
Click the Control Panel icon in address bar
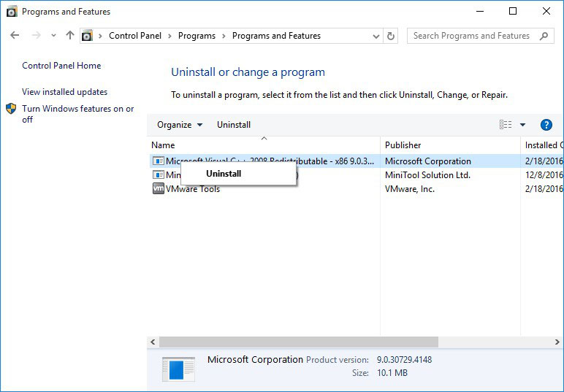tap(87, 36)
